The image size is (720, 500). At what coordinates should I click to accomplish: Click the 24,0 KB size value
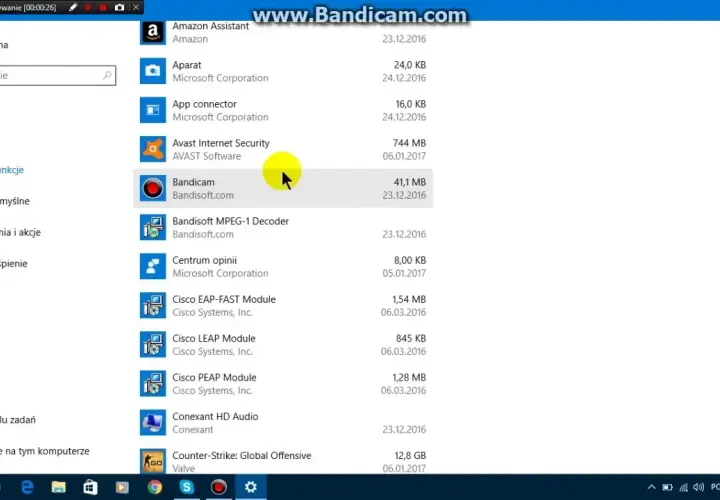pyautogui.click(x=410, y=65)
